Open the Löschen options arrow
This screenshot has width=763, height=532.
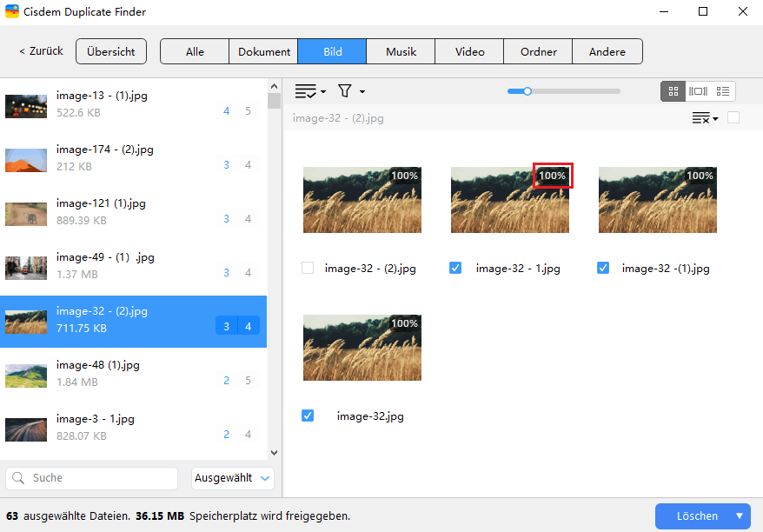[740, 516]
